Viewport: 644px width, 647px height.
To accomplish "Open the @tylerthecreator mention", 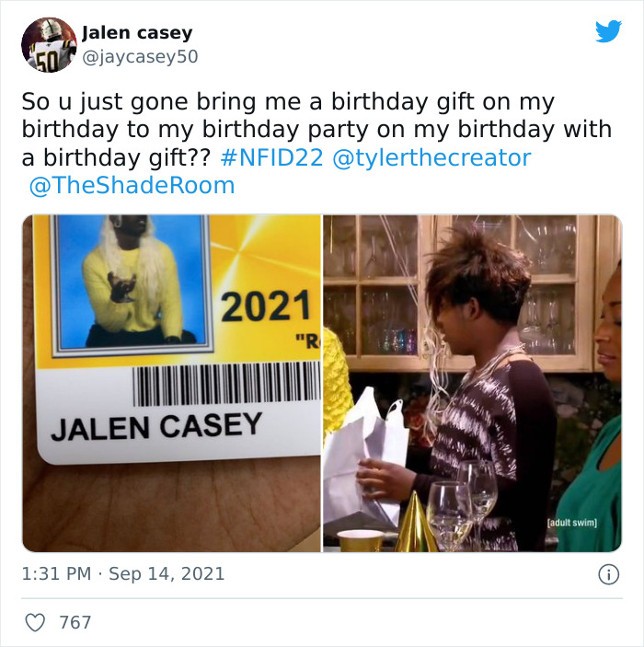I will [431, 157].
